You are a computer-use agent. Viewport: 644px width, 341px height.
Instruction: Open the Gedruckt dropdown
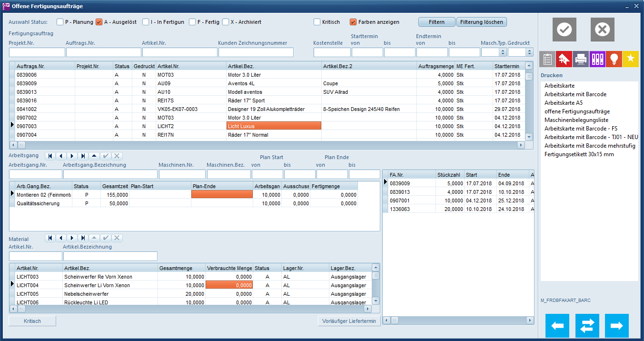coord(529,52)
